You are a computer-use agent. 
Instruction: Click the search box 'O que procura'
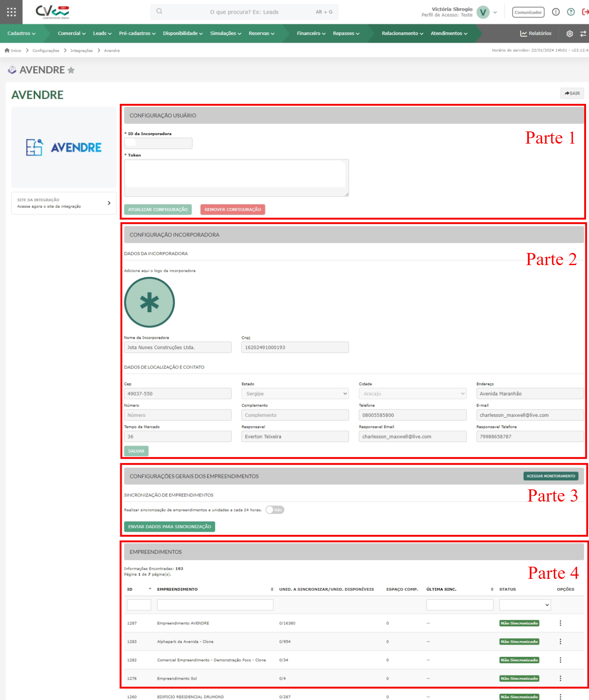point(244,12)
